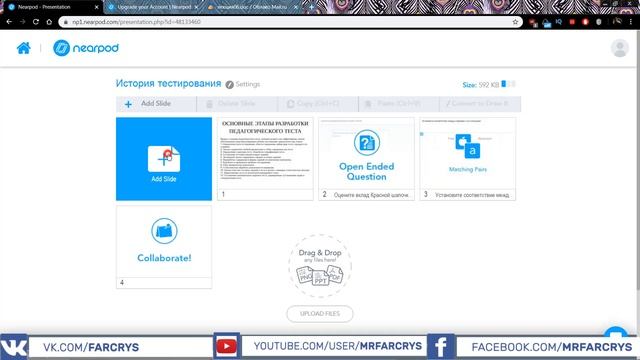640x360 pixels.
Task: Click the Matching Pairs icon
Action: (468, 146)
